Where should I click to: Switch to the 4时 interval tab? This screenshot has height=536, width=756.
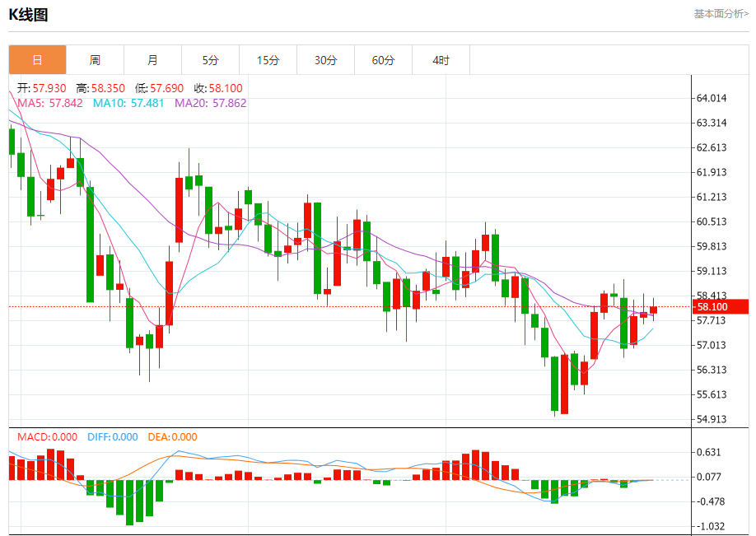pos(441,60)
